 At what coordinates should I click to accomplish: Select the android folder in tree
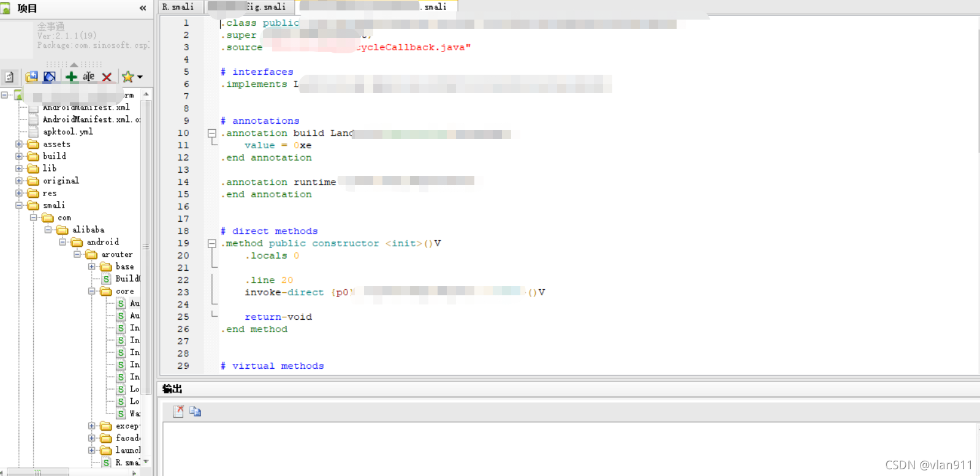102,242
